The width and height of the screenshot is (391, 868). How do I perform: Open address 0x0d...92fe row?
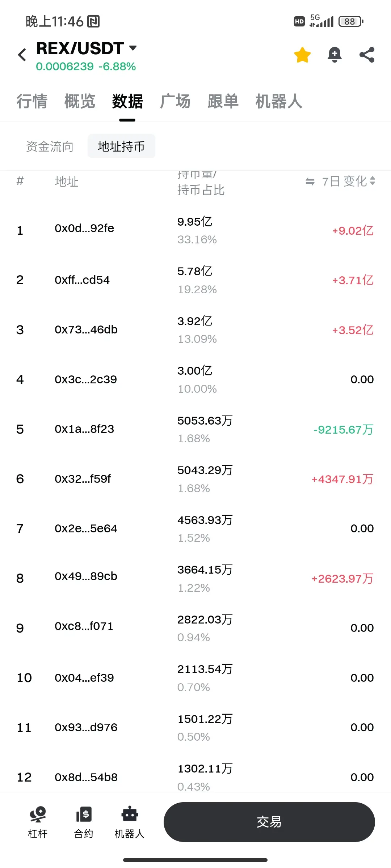click(x=195, y=230)
